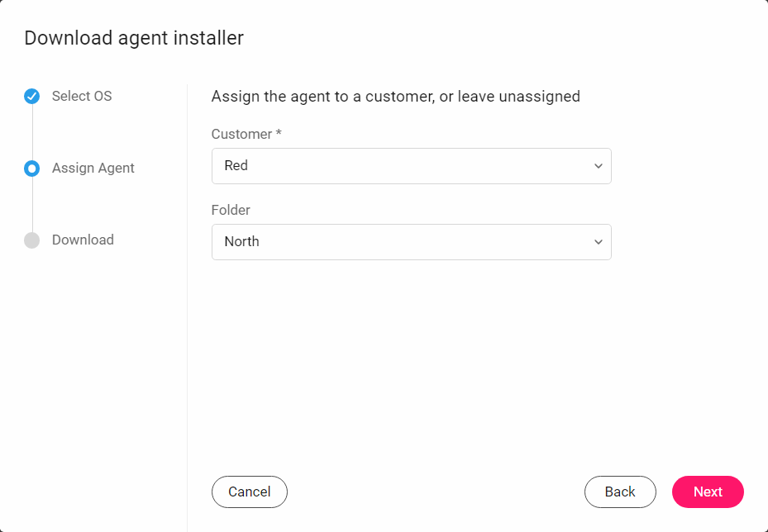Click the chevron arrow in the Folder field
The width and height of the screenshot is (768, 532).
[x=598, y=242]
